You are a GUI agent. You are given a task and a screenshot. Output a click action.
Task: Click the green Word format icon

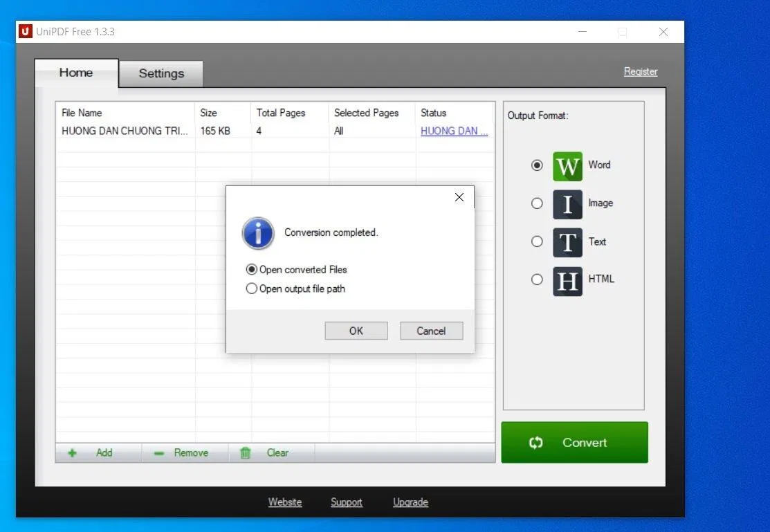[x=567, y=166]
